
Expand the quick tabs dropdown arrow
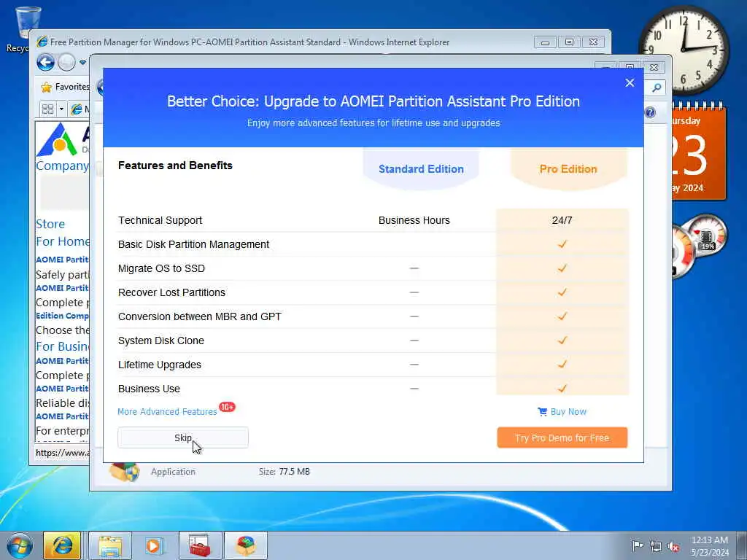click(x=61, y=109)
